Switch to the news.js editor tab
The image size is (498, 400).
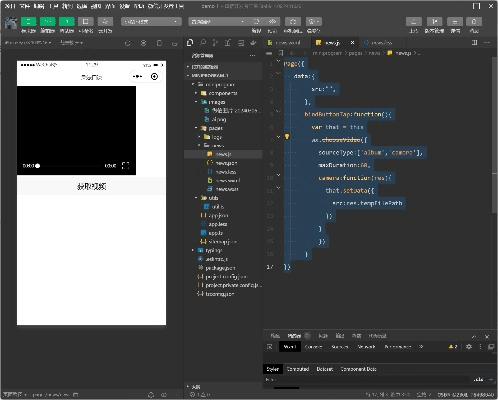(332, 43)
